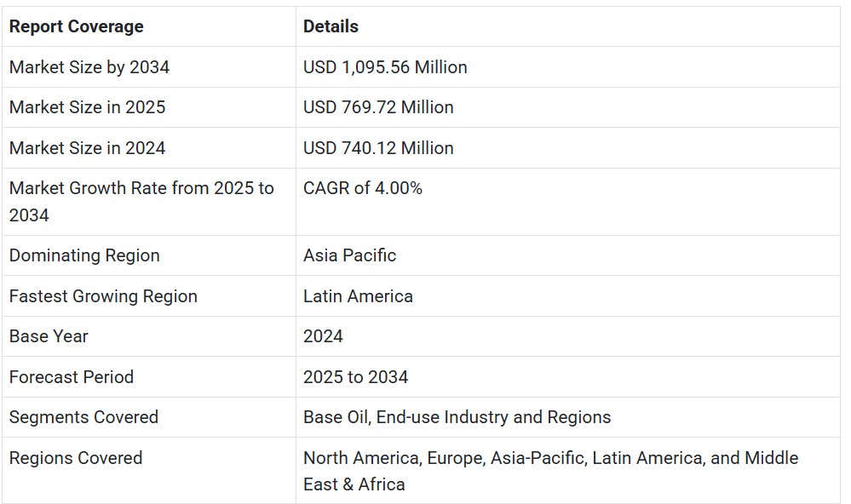Select the USD 769.72 Million cell
The image size is (851, 504).
[x=378, y=107]
